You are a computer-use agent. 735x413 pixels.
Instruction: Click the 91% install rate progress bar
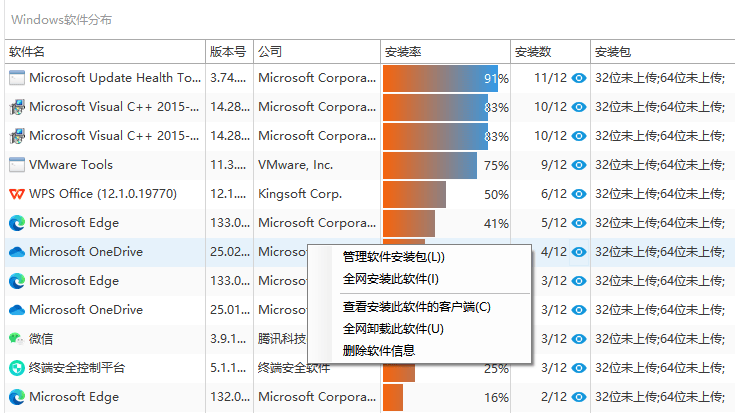(440, 78)
